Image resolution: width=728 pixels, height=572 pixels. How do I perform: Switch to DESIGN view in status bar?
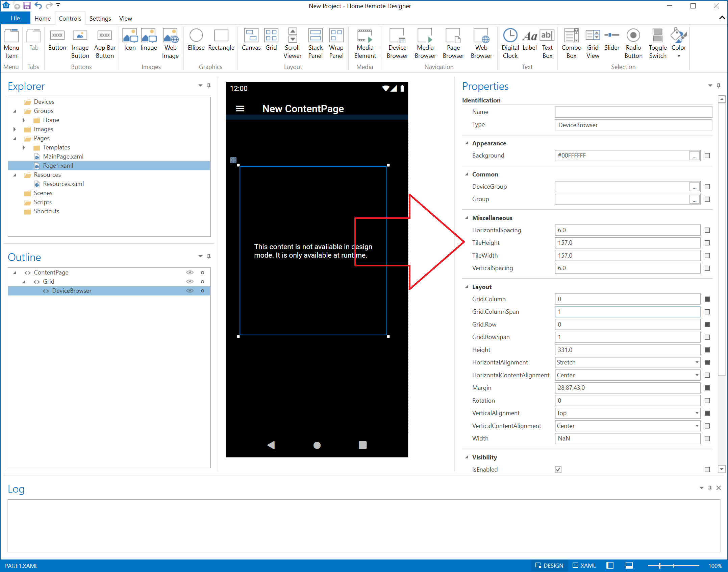pos(550,566)
